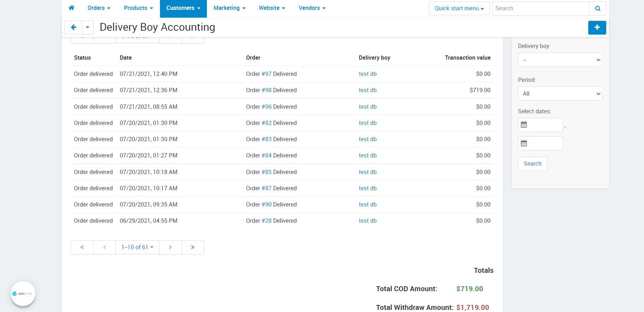Open the Delivery boy filter dropdown
Image resolution: width=644 pixels, height=312 pixels.
point(560,60)
